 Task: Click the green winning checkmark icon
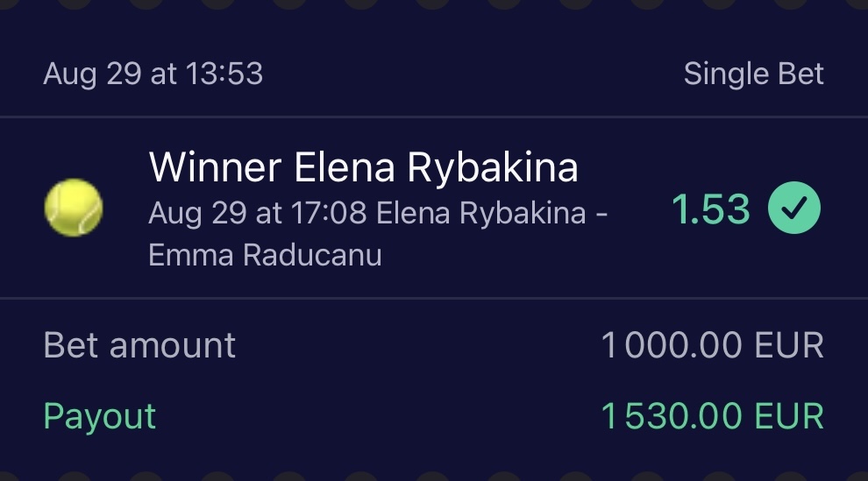click(x=794, y=209)
